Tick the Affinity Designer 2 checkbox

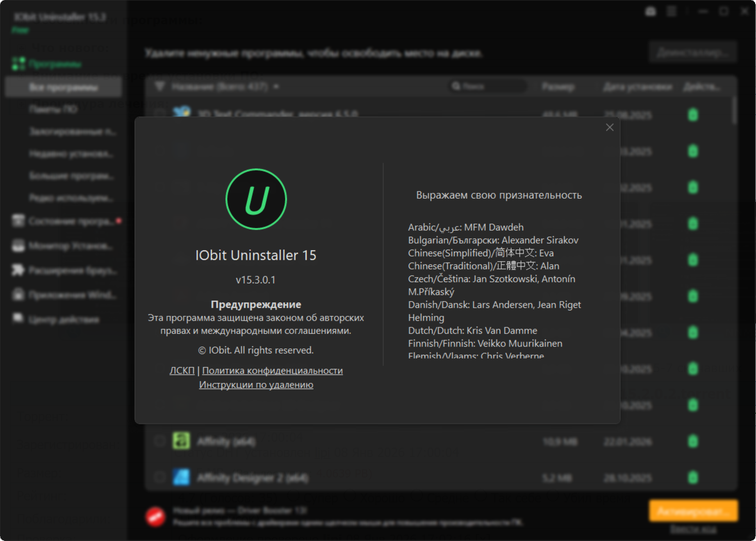pos(159,477)
